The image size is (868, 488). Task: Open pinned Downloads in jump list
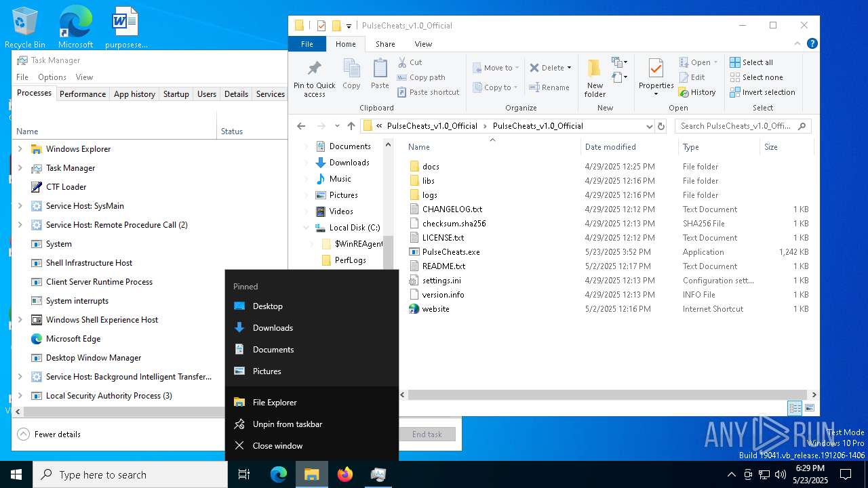pyautogui.click(x=312, y=328)
